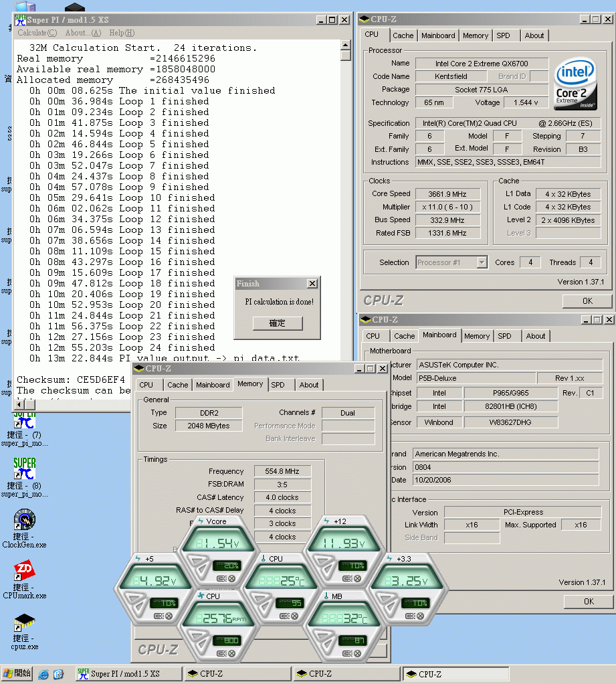
Task: Close the Finish dialog with its X button
Action: point(312,284)
